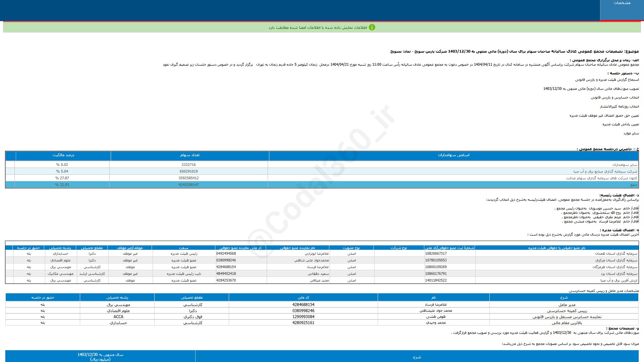The image size is (644, 362).
Task: Click the تعداد سهام column header
Action: click(x=190, y=155)
